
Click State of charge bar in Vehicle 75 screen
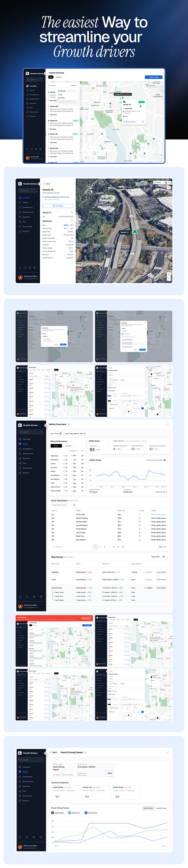click(x=65, y=228)
